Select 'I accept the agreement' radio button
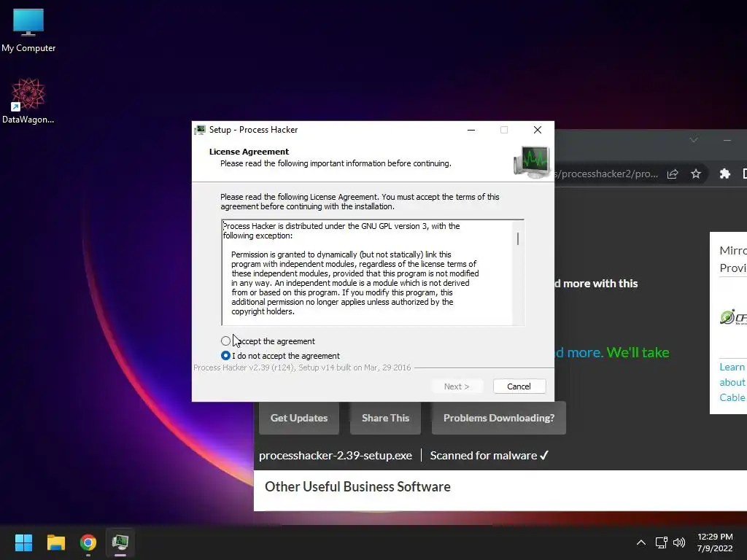 [225, 341]
